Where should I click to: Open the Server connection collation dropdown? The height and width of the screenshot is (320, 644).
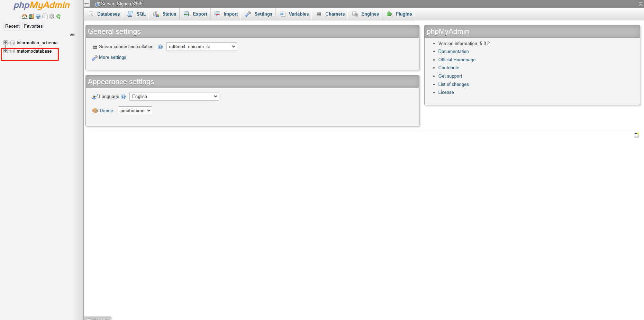pyautogui.click(x=202, y=46)
